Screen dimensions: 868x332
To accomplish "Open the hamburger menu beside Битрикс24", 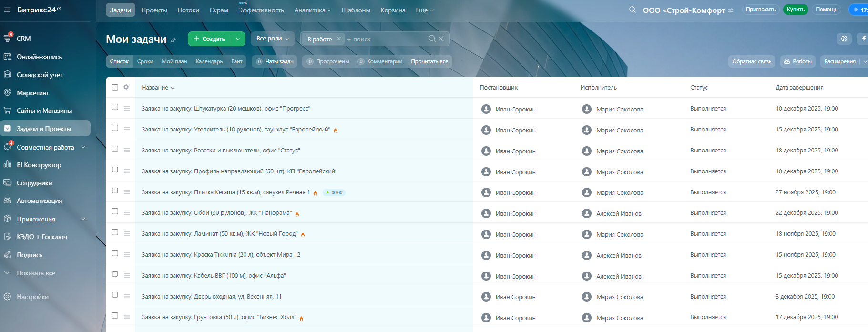I will (7, 10).
